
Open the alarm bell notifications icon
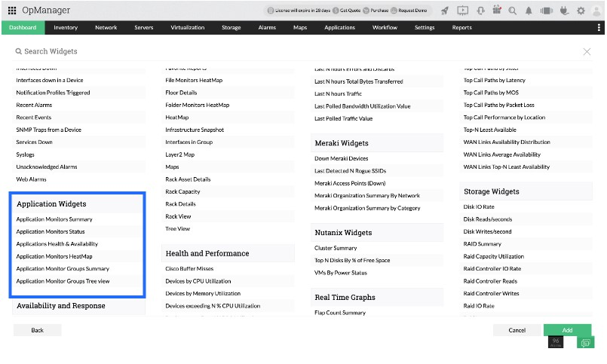point(529,11)
